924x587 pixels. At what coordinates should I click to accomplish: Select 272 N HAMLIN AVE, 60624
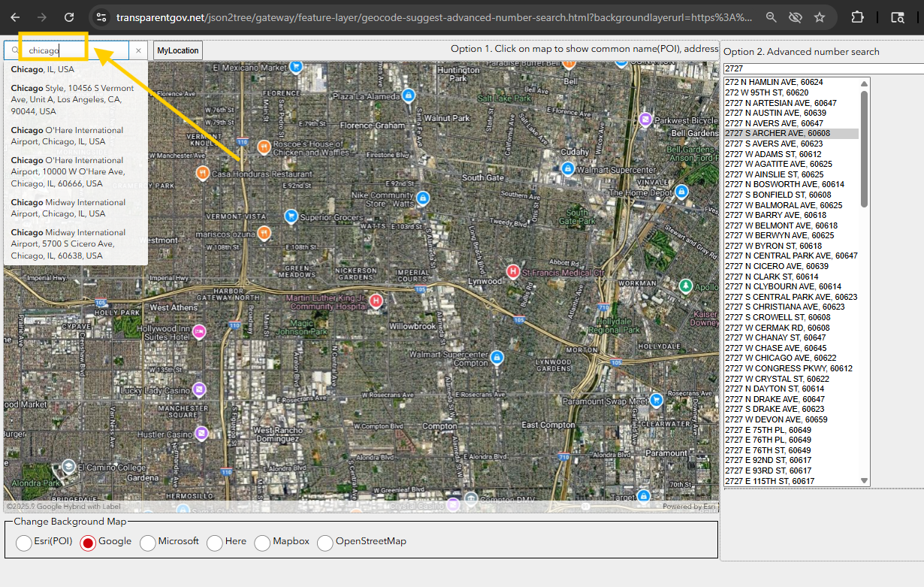[x=791, y=82]
